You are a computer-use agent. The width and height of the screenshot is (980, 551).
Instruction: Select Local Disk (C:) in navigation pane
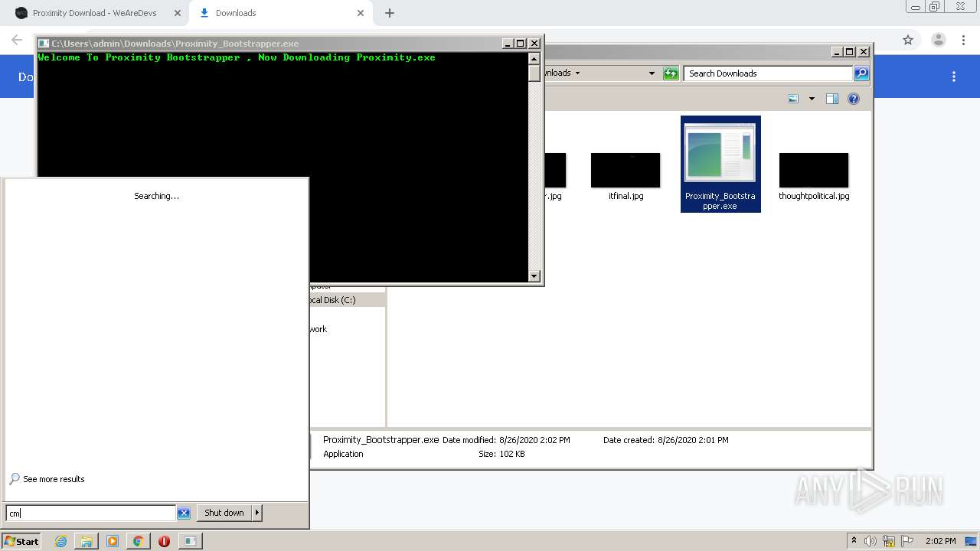click(x=332, y=300)
